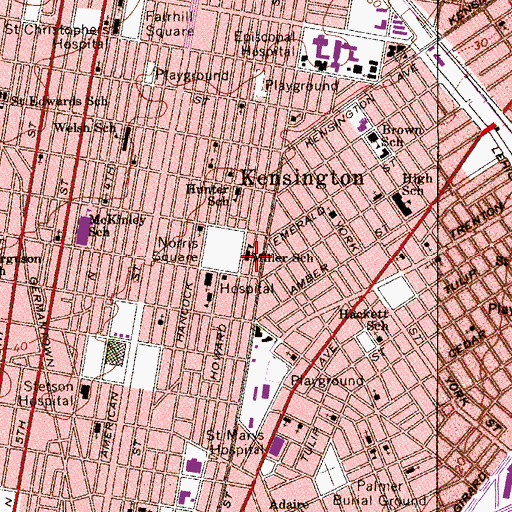Click the TRENTON street label
This screenshot has width=512, height=512.
pyautogui.click(x=477, y=221)
